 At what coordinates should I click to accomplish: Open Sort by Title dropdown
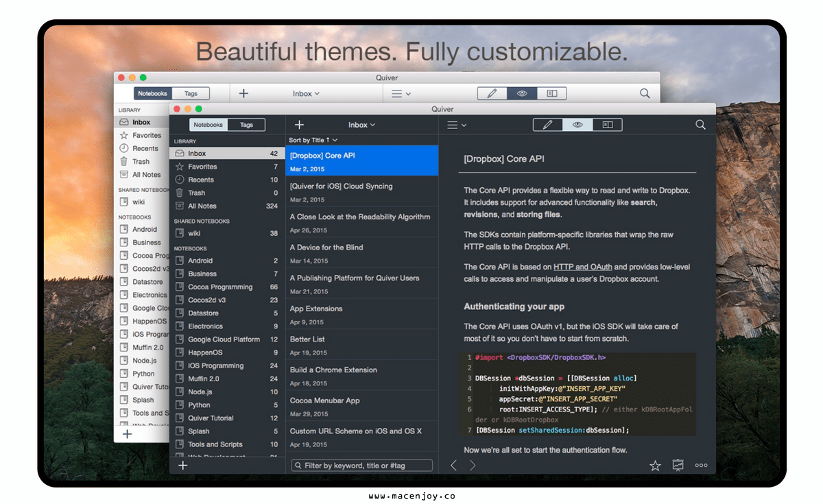click(313, 140)
